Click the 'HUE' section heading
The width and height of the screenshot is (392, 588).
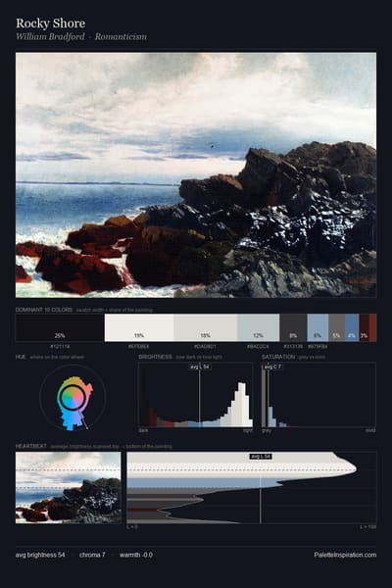click(21, 357)
